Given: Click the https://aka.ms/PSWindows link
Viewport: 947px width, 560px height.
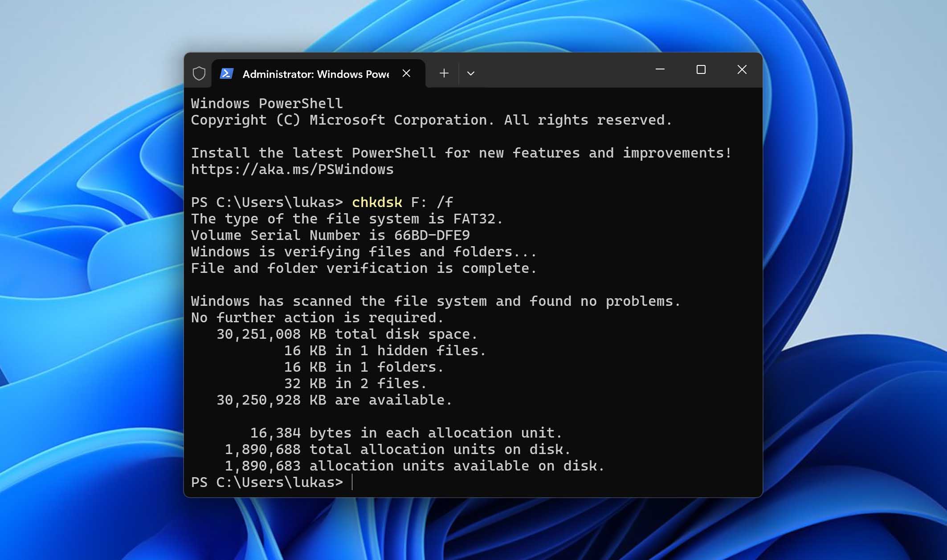Looking at the screenshot, I should tap(292, 169).
